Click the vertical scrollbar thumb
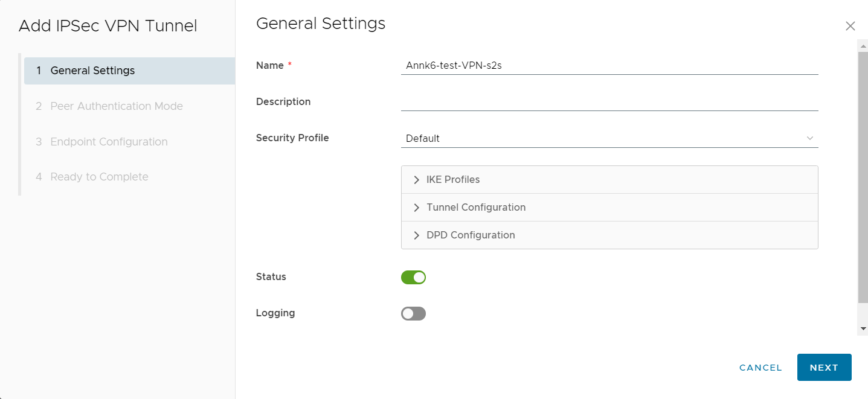 (863, 175)
